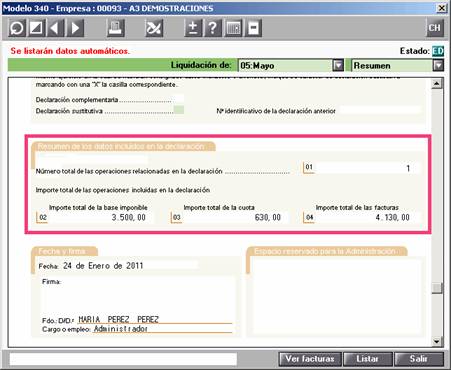Click the Listar button
The height and width of the screenshot is (370, 451).
pos(367,359)
